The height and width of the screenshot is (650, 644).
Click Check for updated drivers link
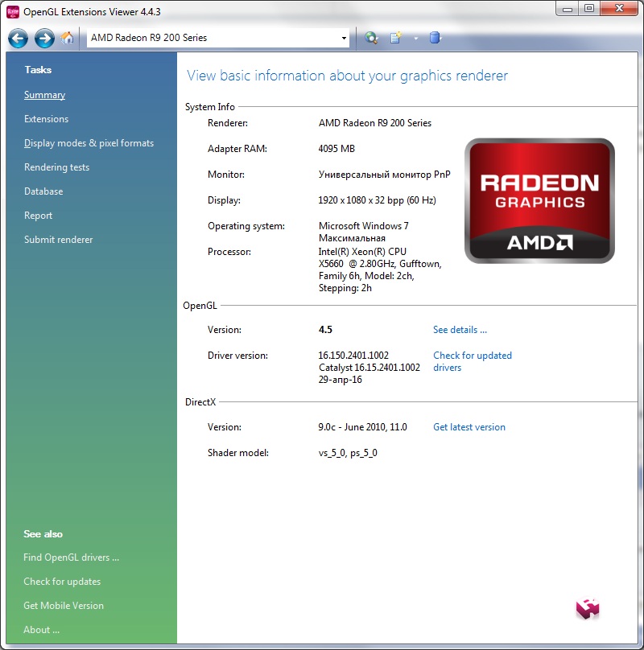(x=473, y=361)
